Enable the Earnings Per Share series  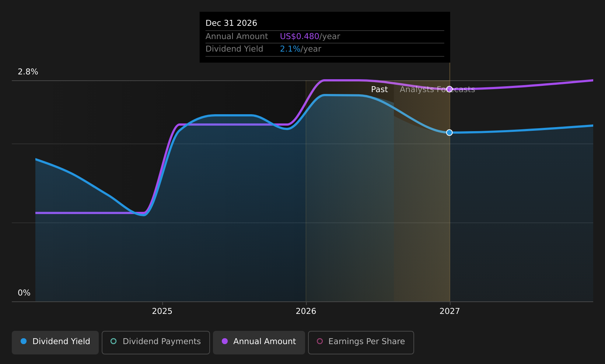pos(361,343)
